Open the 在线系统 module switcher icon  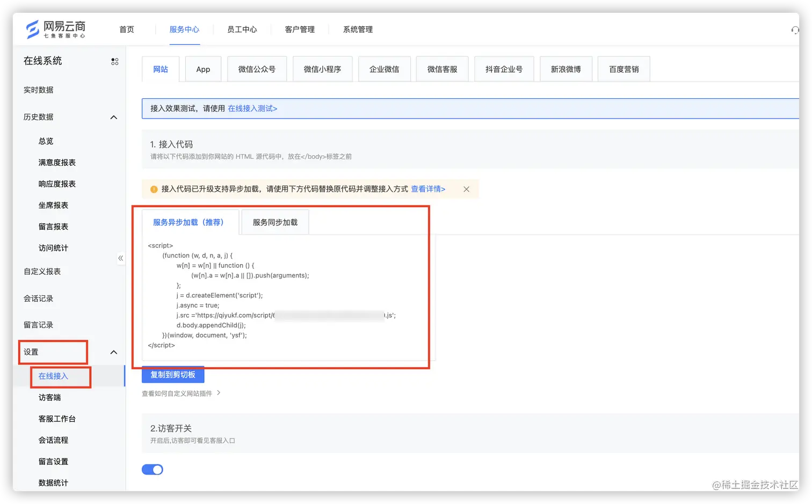[114, 62]
